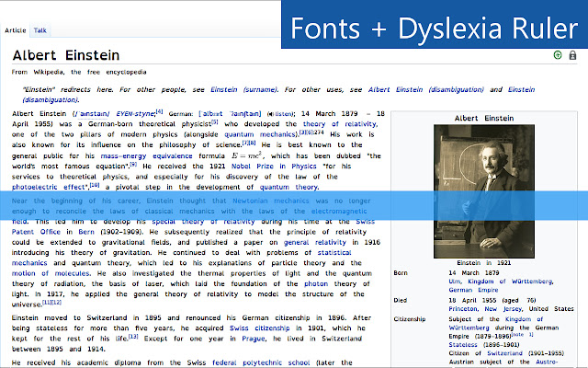
Task: Open the Talk tab
Action: [40, 30]
